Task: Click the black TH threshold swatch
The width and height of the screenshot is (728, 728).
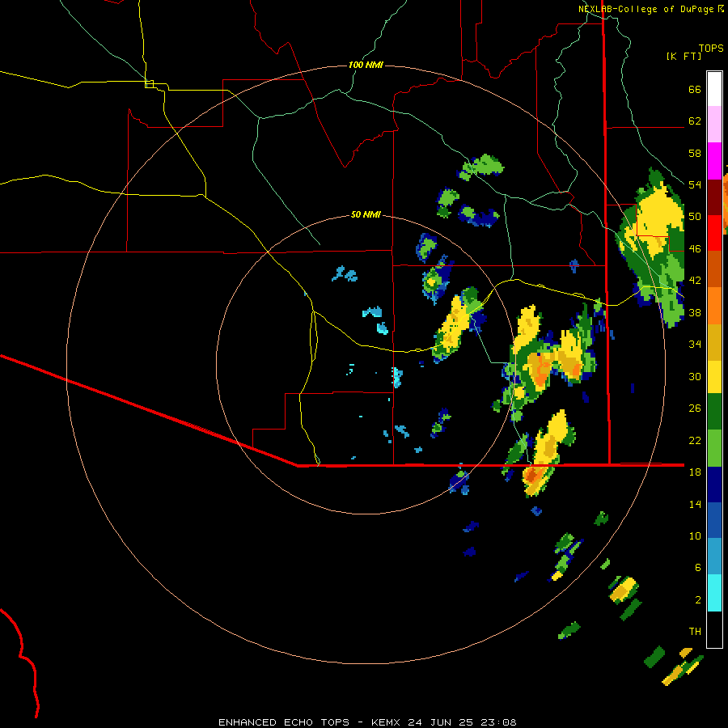Action: tap(714, 629)
